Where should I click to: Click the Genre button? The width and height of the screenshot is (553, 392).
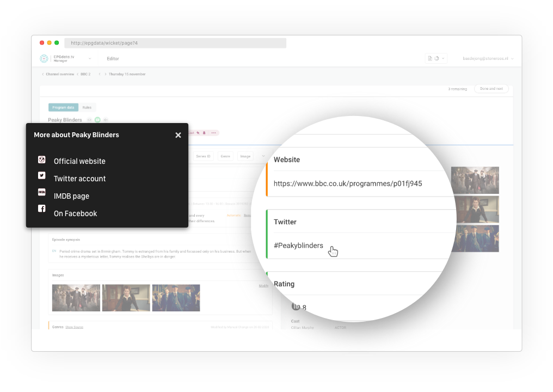click(x=225, y=156)
